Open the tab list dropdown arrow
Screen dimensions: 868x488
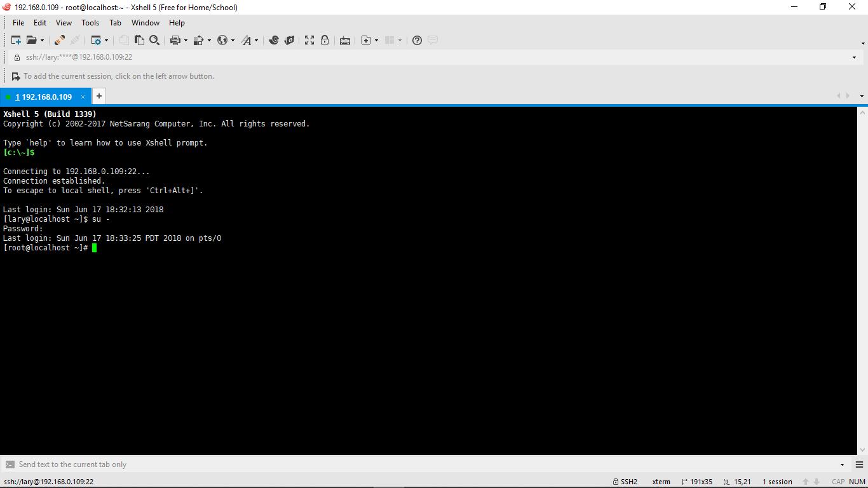tap(862, 96)
